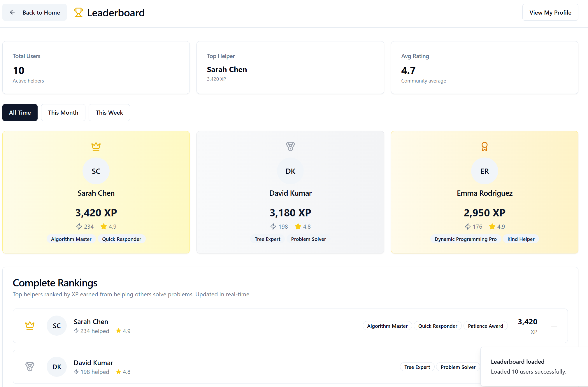Viewport: 588px width, 387px height.
Task: Click the Patience Award badge in Sarah Chen's row
Action: 485,326
